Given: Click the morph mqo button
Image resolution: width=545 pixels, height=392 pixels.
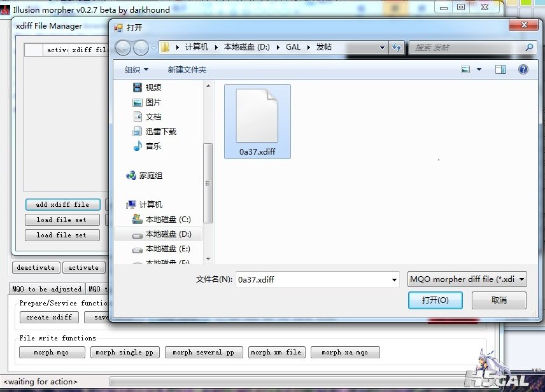Looking at the screenshot, I should [52, 352].
